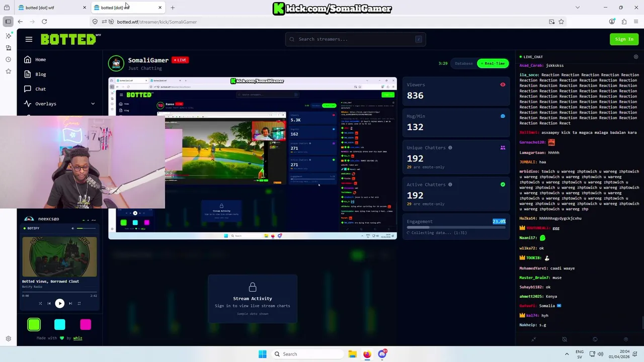Open the taskbar volume control
Viewport: 644px width, 362px height.
point(600,354)
